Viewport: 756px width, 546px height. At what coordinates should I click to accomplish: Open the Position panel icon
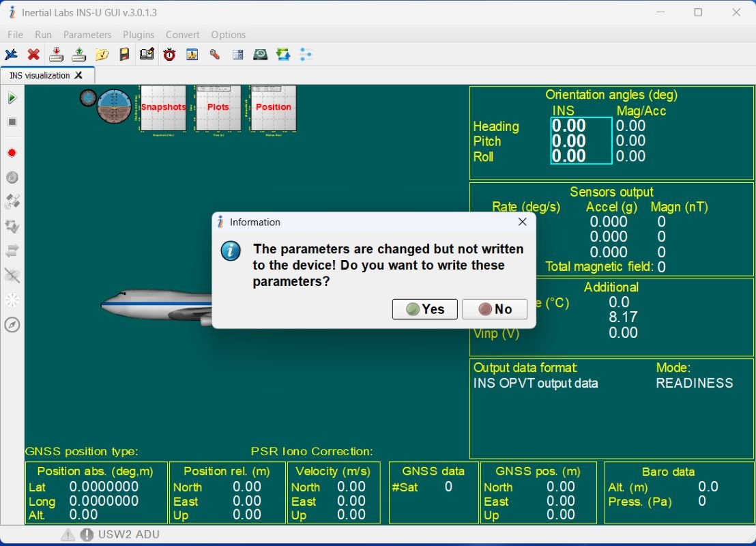(273, 107)
